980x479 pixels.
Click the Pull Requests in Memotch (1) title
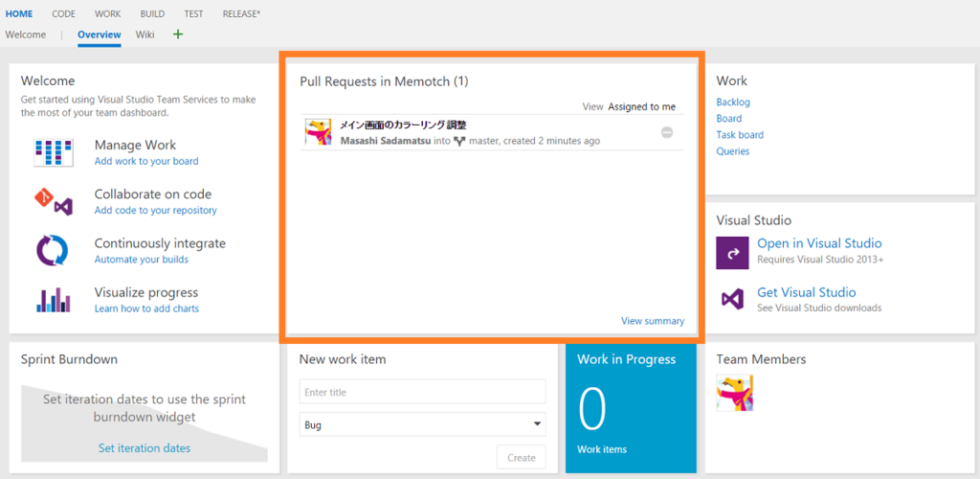384,81
